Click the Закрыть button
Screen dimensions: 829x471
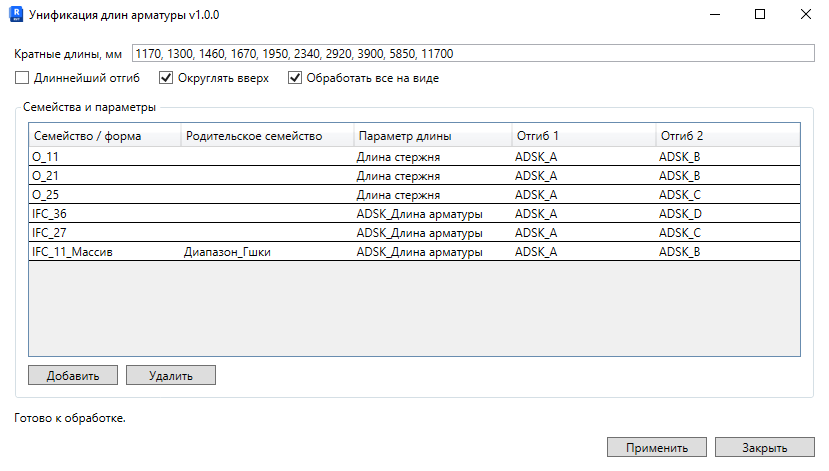click(764, 447)
